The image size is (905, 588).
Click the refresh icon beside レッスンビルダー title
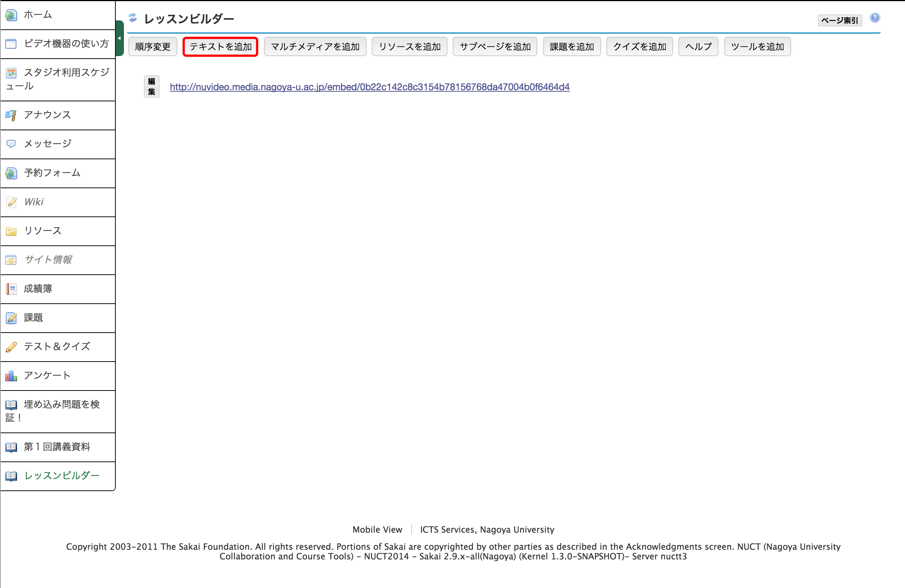click(132, 17)
